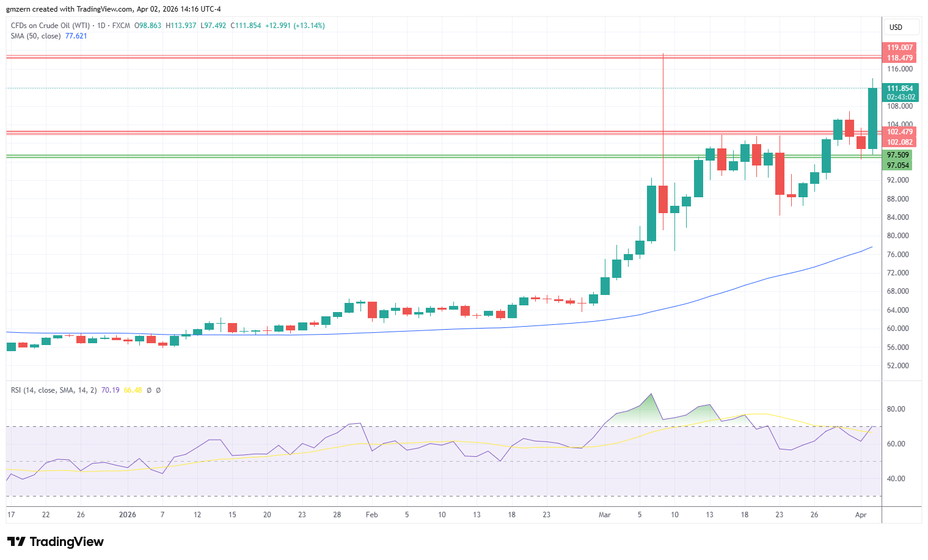928x560 pixels.
Task: Click the blue SMA 50 line end point
Action: (872, 247)
